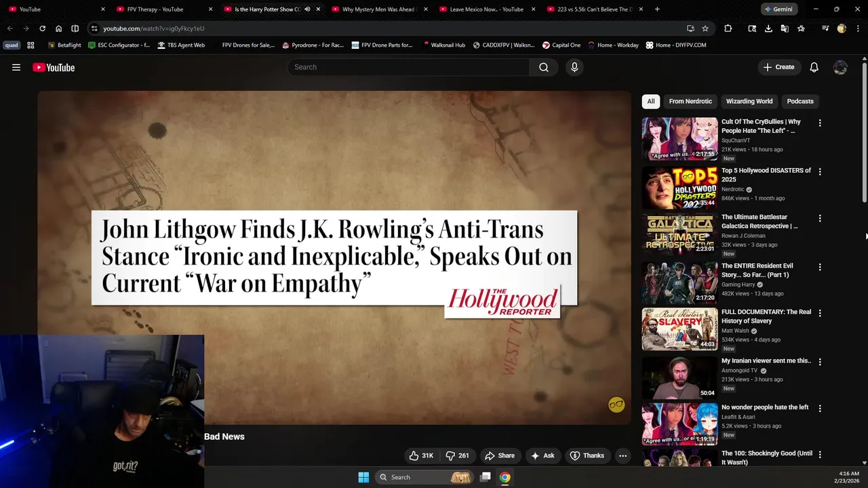
Task: View site information icon in address bar
Action: point(94,28)
